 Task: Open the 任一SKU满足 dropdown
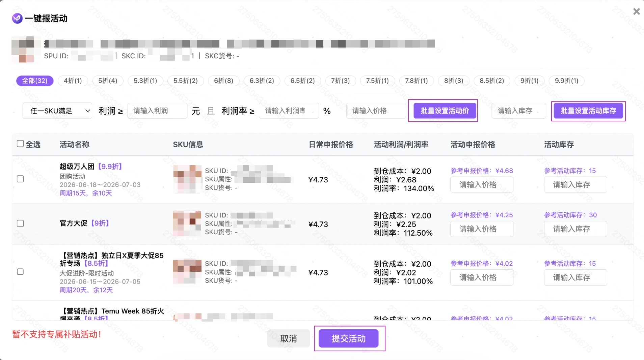(57, 111)
